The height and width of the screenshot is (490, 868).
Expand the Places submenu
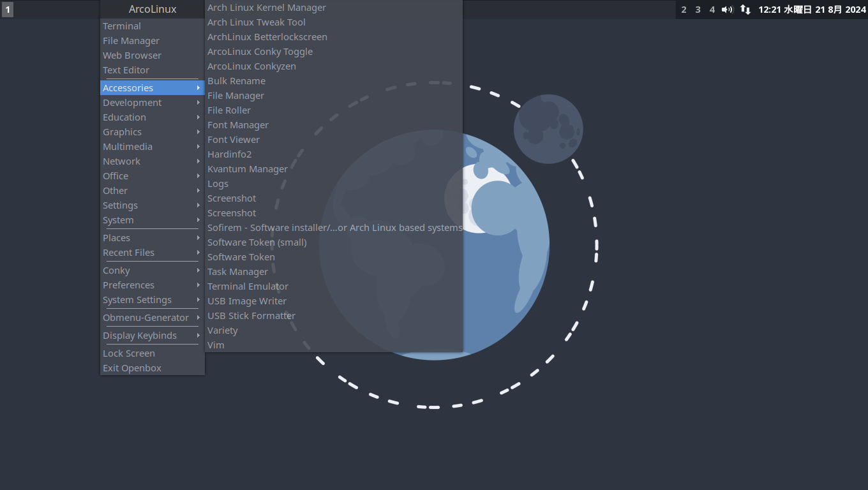coord(153,238)
